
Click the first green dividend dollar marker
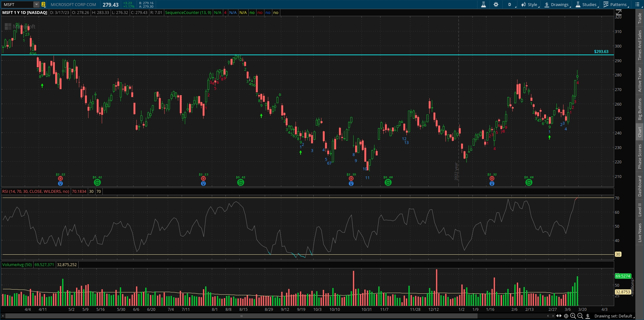coord(97,182)
